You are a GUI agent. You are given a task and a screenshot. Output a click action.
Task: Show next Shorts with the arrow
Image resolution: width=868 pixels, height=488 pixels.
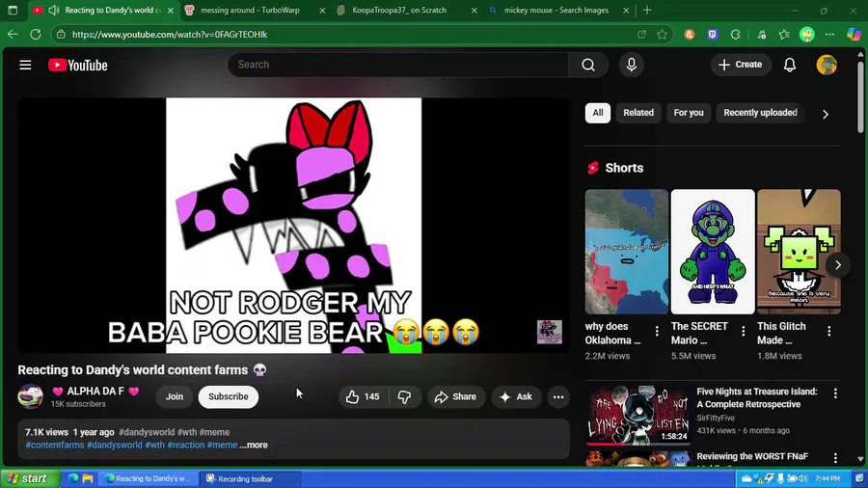point(837,265)
